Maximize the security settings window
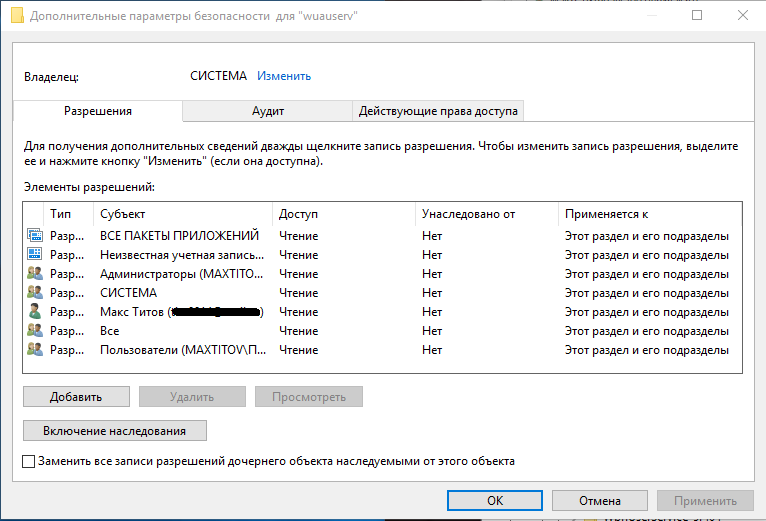The height and width of the screenshot is (521, 766). (697, 15)
